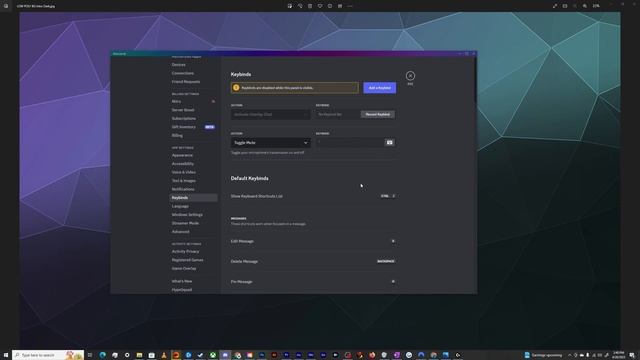Open Game Overlay settings
This screenshot has height=360, width=640.
184,269
